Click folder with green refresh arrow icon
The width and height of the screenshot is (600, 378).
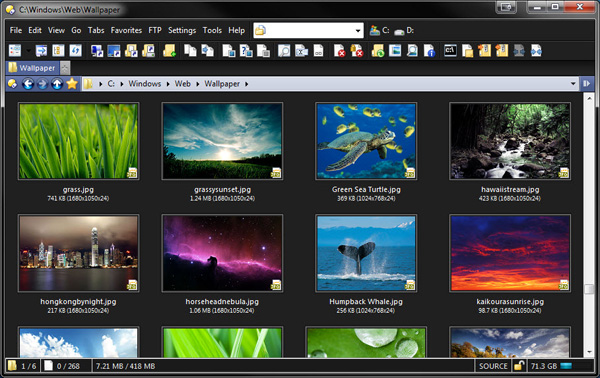click(378, 51)
